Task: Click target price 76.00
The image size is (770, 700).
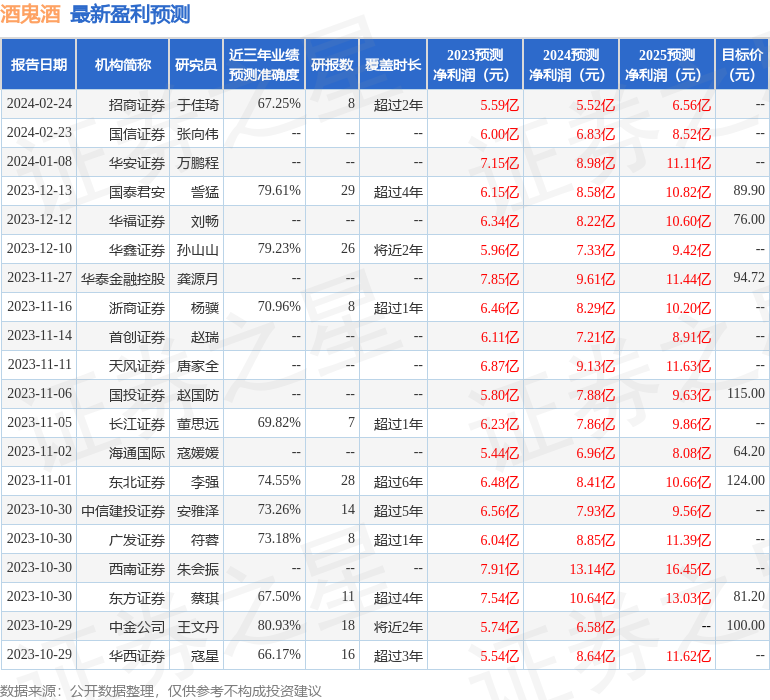Action: 749,220
